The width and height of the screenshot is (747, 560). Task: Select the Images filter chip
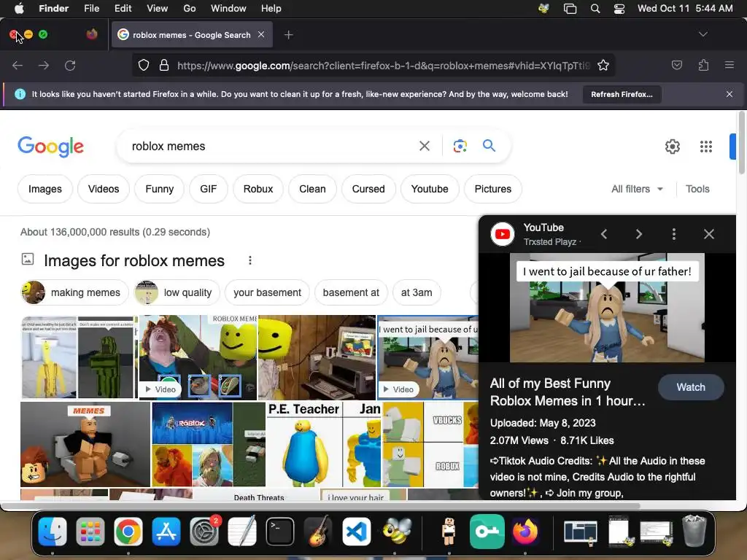coord(45,189)
